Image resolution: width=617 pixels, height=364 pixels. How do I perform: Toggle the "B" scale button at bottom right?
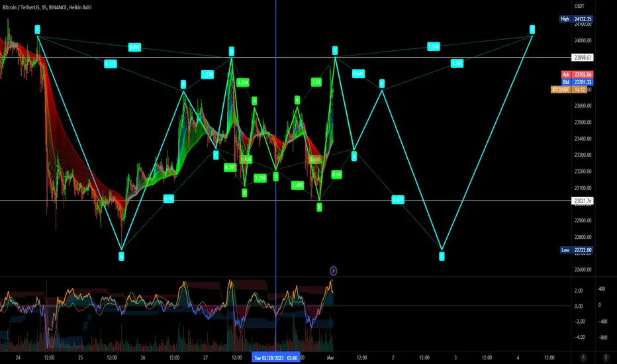pyautogui.click(x=606, y=357)
